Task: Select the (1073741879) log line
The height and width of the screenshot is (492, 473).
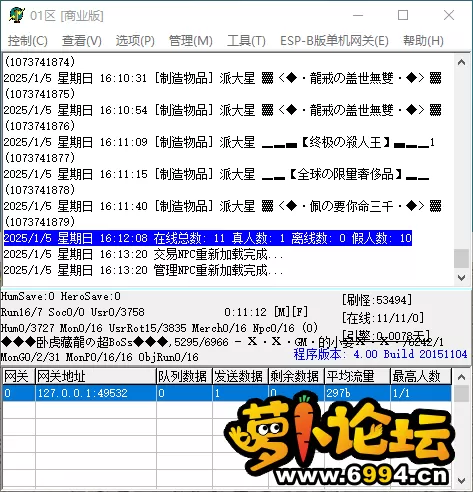Action: (40, 222)
